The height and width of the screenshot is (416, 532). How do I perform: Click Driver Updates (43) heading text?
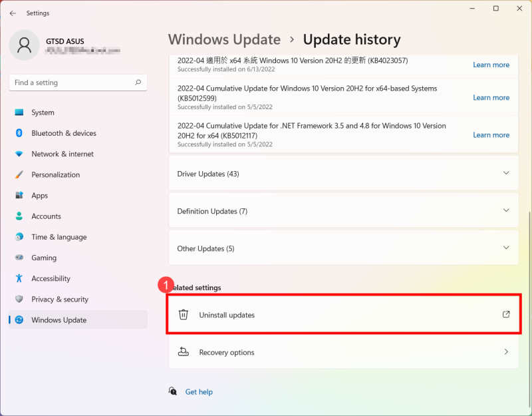click(x=208, y=174)
